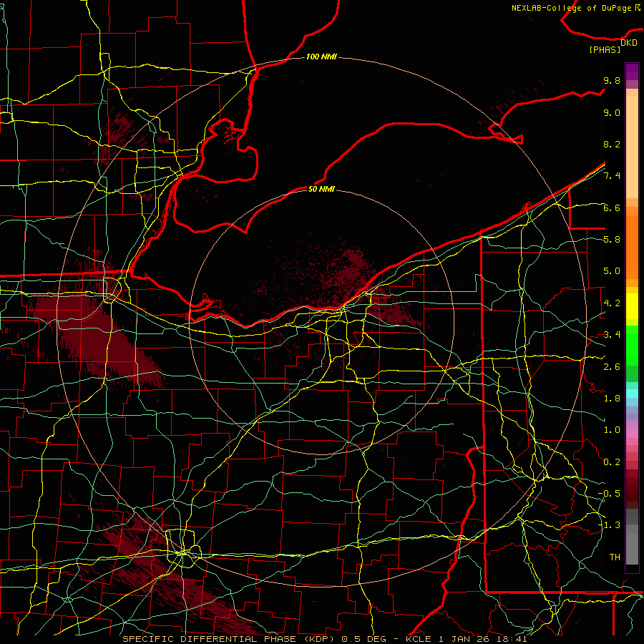Click the 5.0 scale value
644x644 pixels.
pyautogui.click(x=612, y=271)
